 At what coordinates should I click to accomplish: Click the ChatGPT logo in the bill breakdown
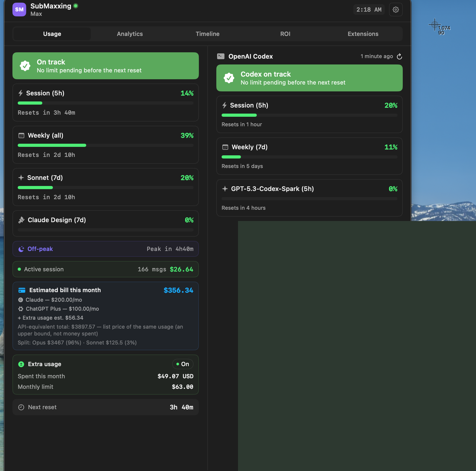pyautogui.click(x=20, y=309)
